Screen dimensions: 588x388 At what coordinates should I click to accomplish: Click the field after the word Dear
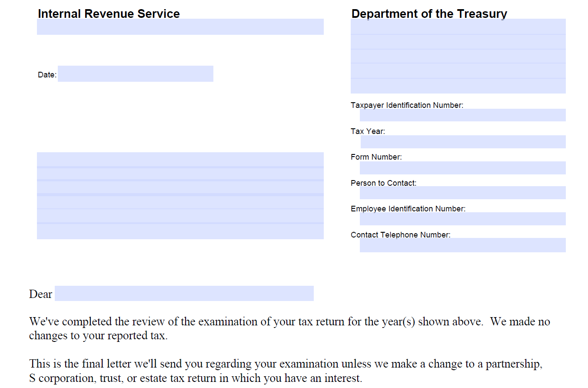(184, 293)
